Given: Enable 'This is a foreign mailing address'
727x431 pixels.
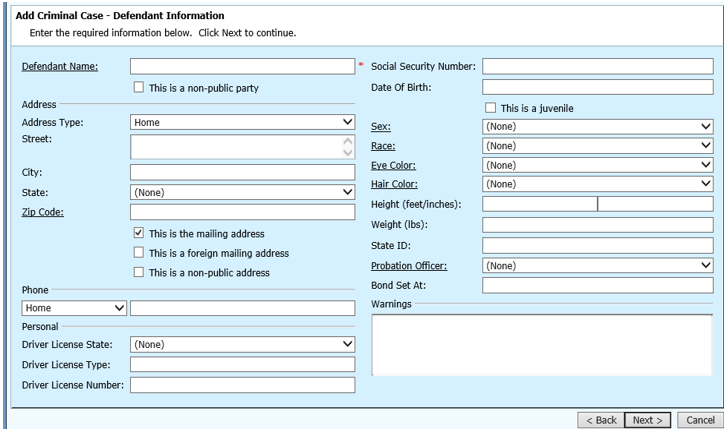Looking at the screenshot, I should click(139, 253).
